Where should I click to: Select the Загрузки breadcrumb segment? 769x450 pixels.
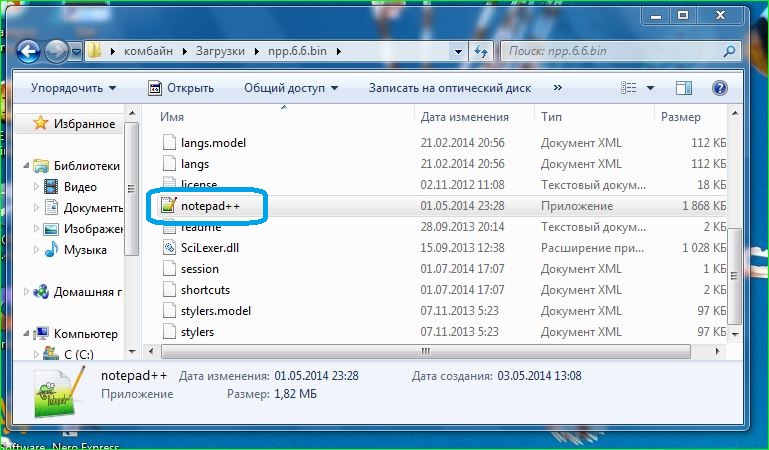[x=220, y=51]
